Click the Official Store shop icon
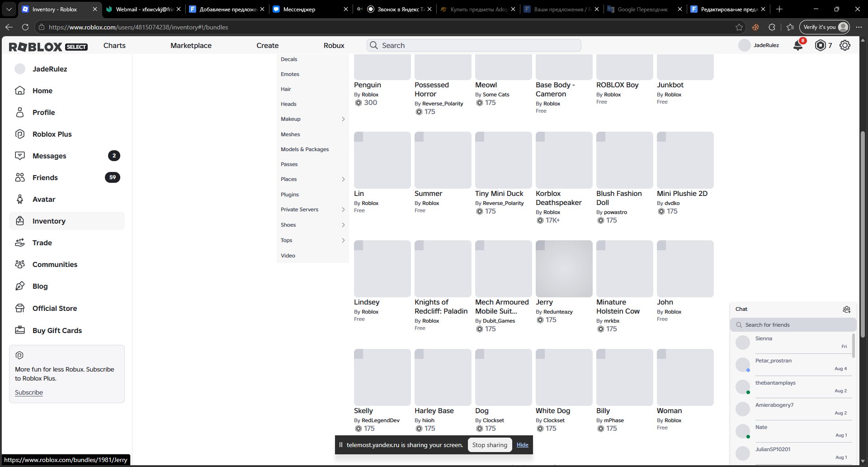This screenshot has height=467, width=868. tap(20, 308)
